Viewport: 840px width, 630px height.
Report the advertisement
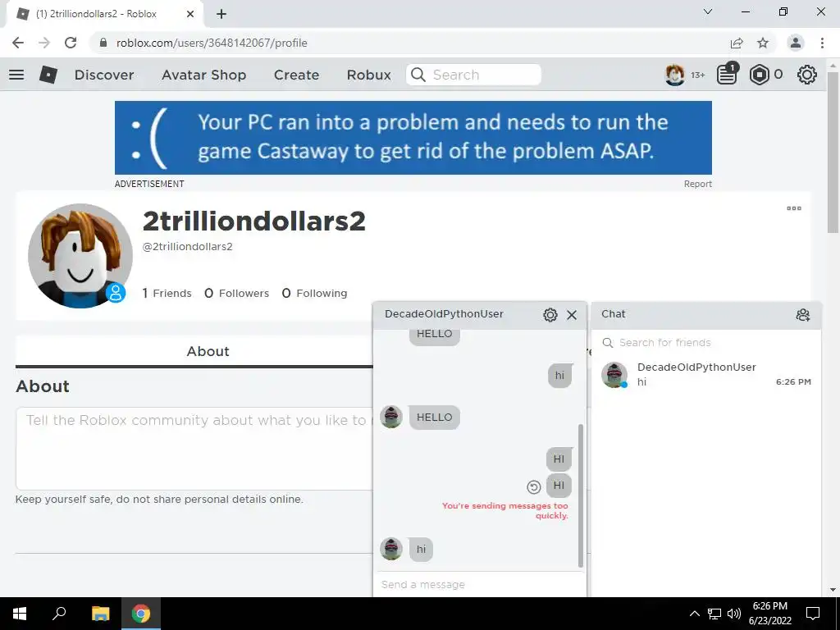pos(697,184)
